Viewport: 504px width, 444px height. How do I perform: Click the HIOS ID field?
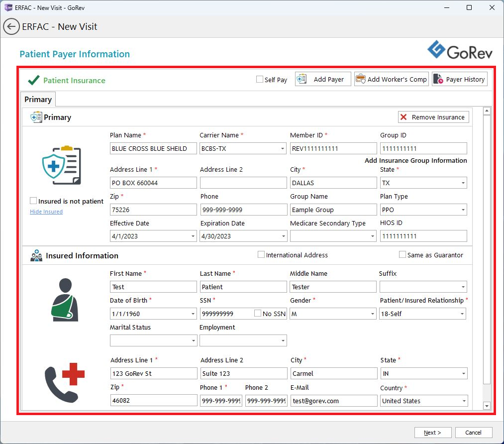point(423,236)
